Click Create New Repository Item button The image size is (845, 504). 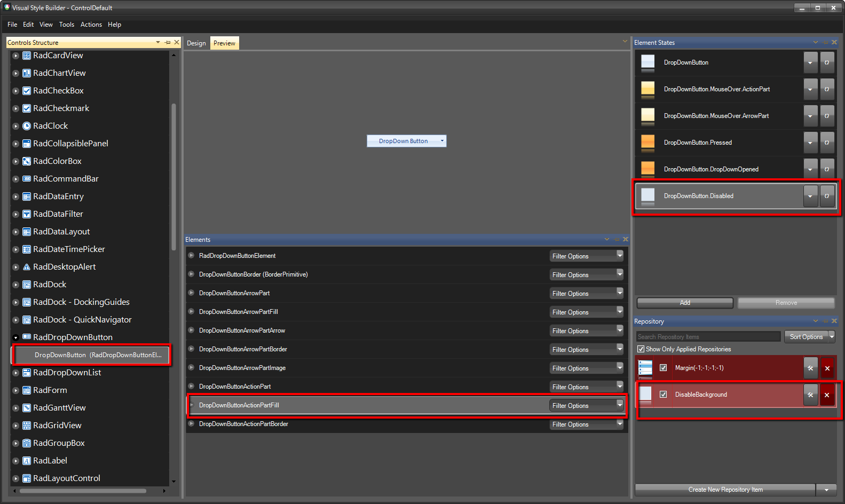[725, 490]
